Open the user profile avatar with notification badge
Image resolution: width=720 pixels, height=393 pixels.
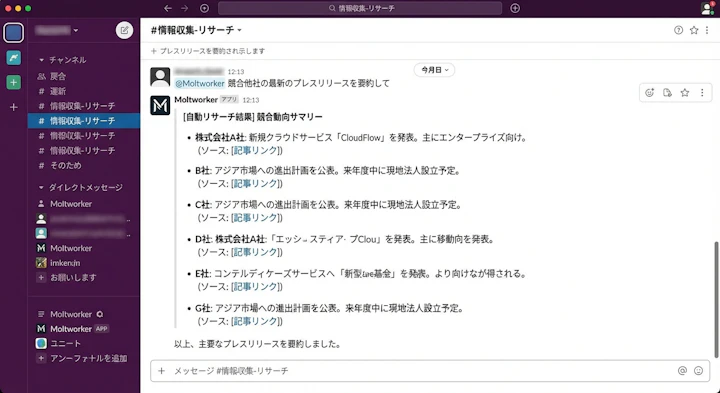coord(708,8)
